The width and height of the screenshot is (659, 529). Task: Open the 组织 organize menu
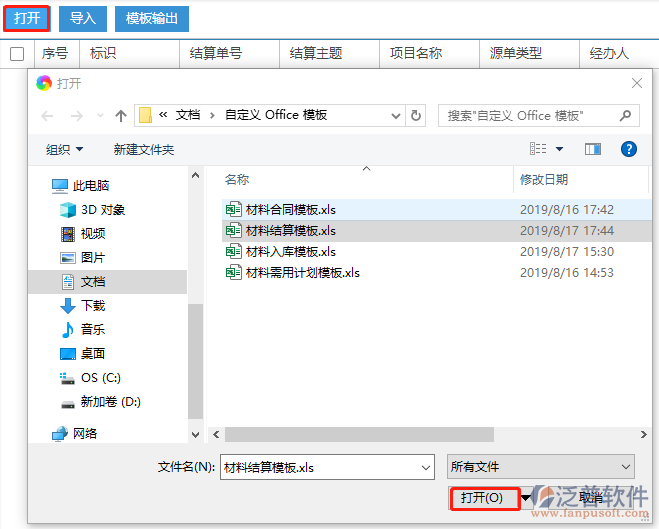pos(64,150)
